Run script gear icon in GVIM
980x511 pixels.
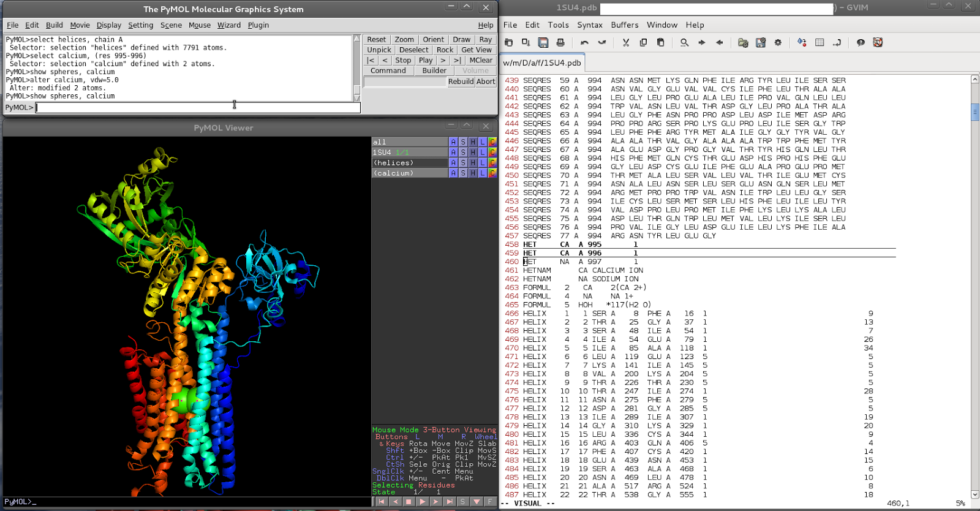point(778,42)
